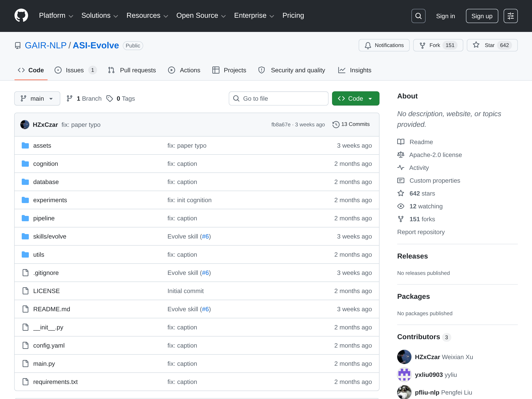The image size is (532, 399).
Task: Switch to the Security and quality tab
Action: pos(291,70)
